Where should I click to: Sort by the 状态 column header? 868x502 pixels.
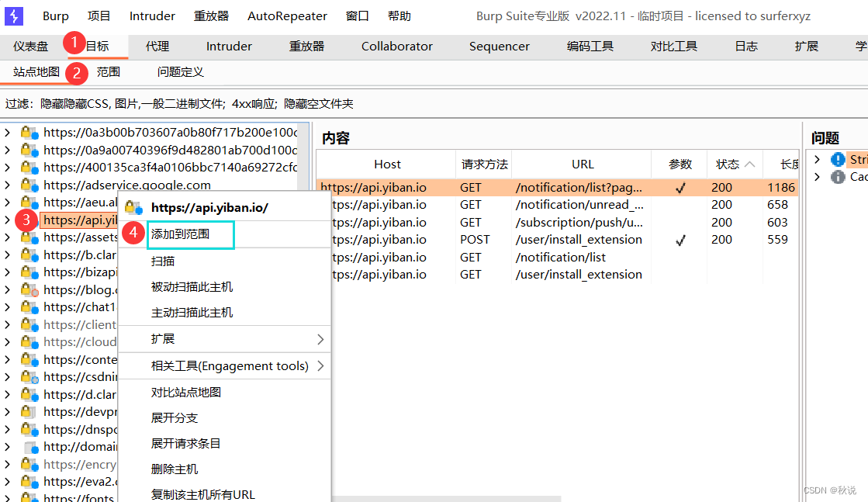[x=735, y=164]
